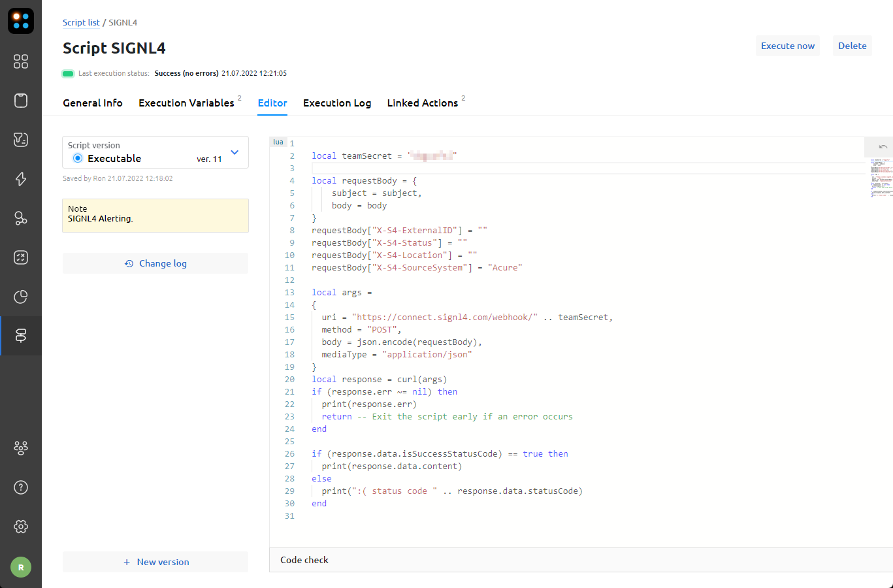Select the Executable radio button
Screen dimensions: 893x588
[x=78, y=158]
